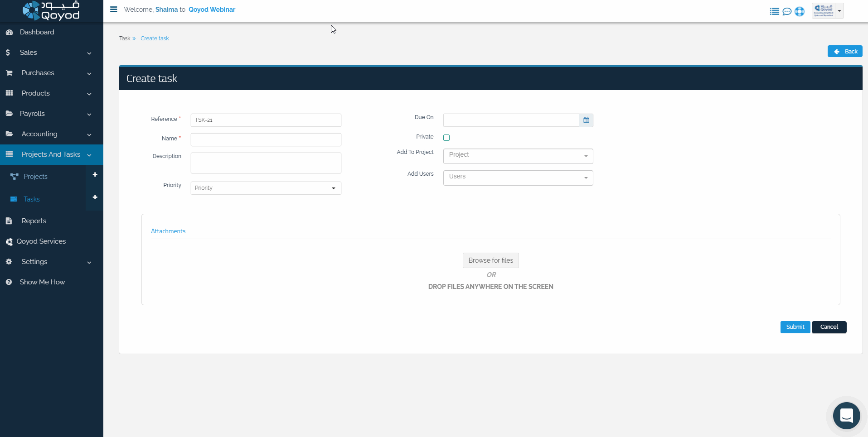Click the list icon in top bar
Image resolution: width=868 pixels, height=437 pixels.
774,11
